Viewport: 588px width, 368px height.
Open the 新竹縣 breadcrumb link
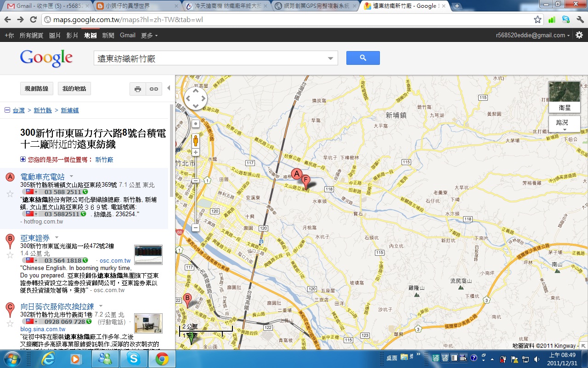click(43, 110)
